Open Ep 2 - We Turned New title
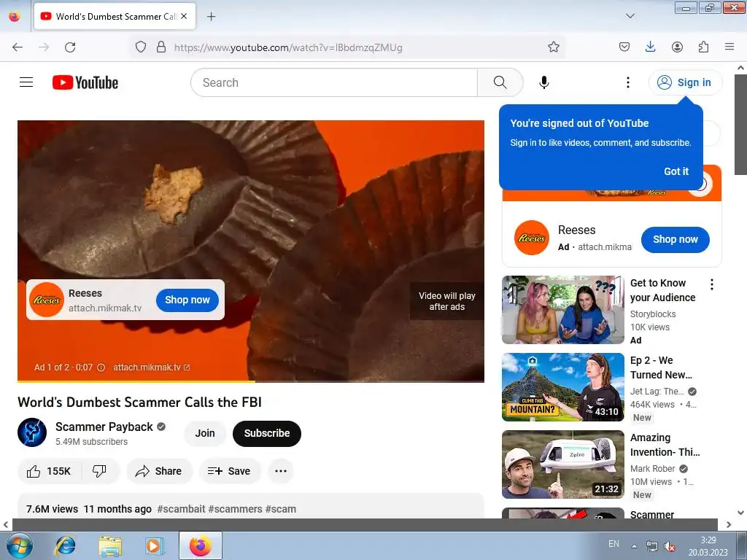This screenshot has width=747, height=560. (x=661, y=367)
